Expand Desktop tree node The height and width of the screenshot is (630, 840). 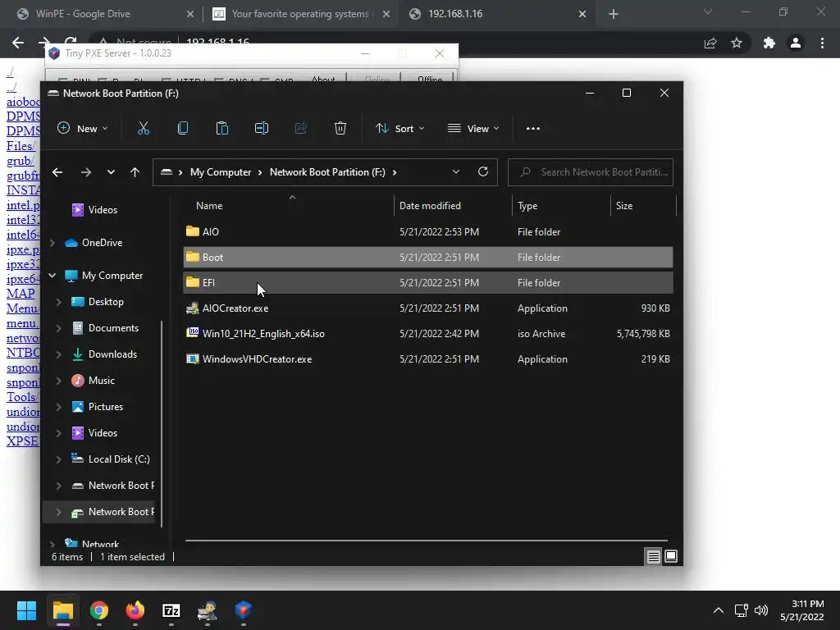pos(58,302)
